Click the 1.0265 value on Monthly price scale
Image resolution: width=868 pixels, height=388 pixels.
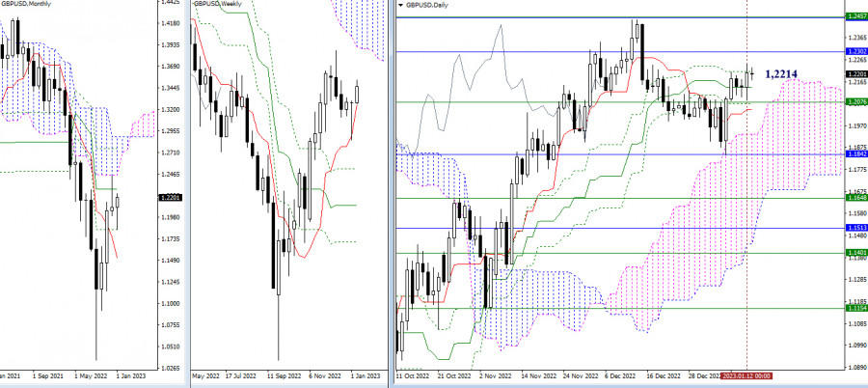coord(169,368)
